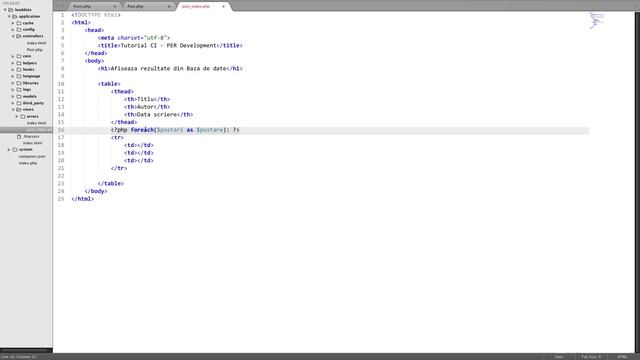Expand the models folder arrow

pyautogui.click(x=13, y=97)
